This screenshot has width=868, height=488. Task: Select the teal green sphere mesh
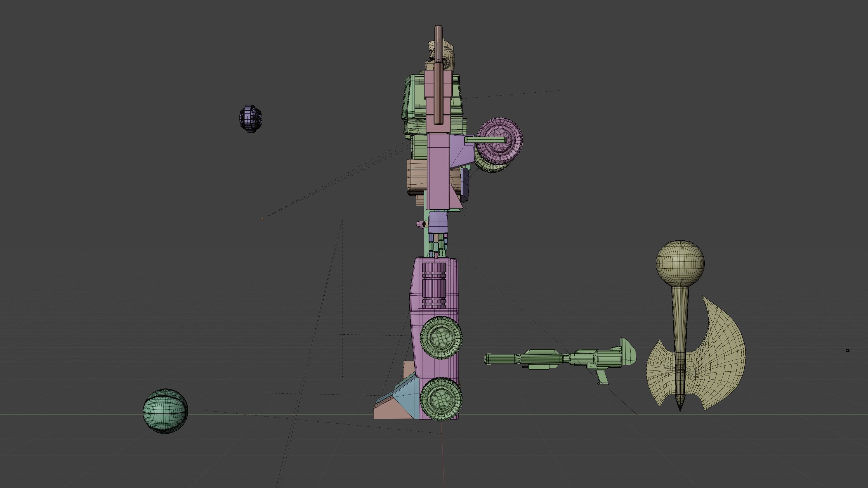[x=165, y=411]
